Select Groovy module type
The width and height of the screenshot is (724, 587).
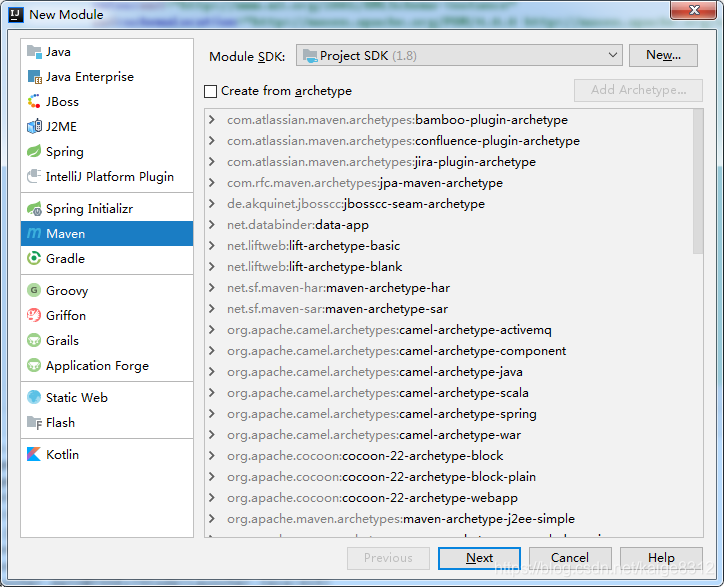[107, 290]
